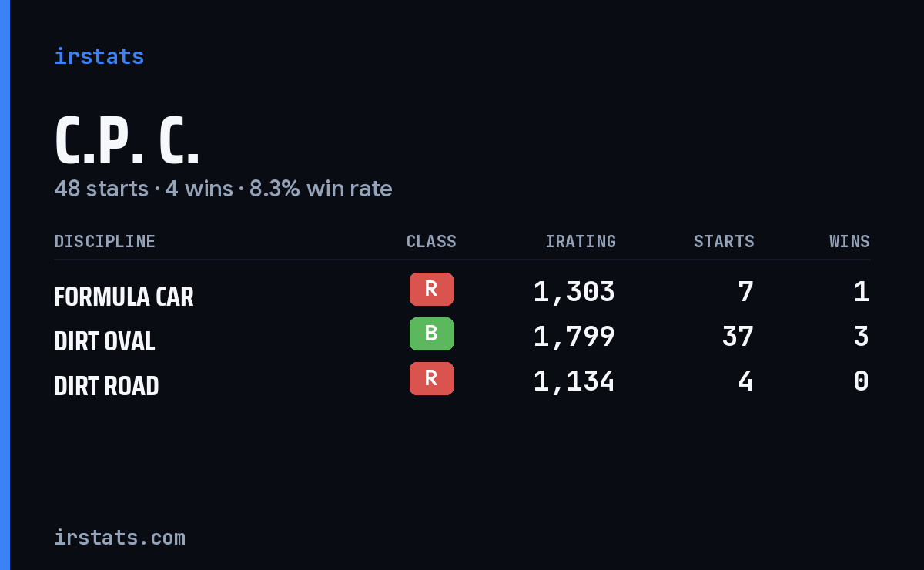This screenshot has height=570, width=924.
Task: Click the 37 starts value for Dirt Oval
Action: [x=738, y=337]
